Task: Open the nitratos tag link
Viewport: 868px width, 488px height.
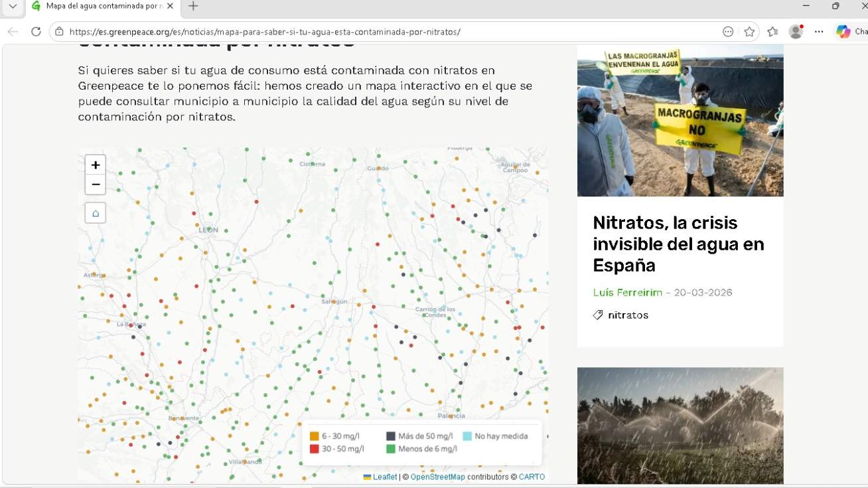Action: tap(628, 315)
